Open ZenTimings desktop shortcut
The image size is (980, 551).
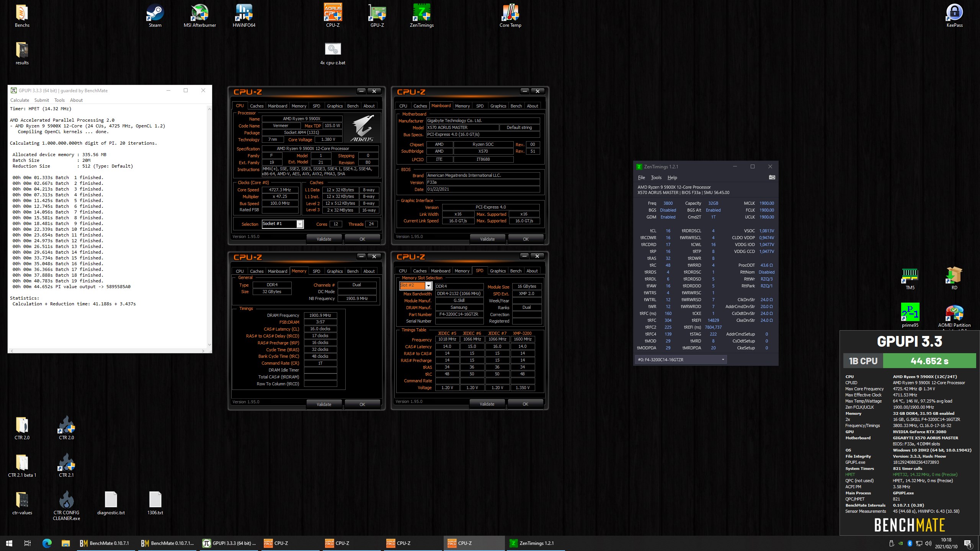click(x=421, y=16)
